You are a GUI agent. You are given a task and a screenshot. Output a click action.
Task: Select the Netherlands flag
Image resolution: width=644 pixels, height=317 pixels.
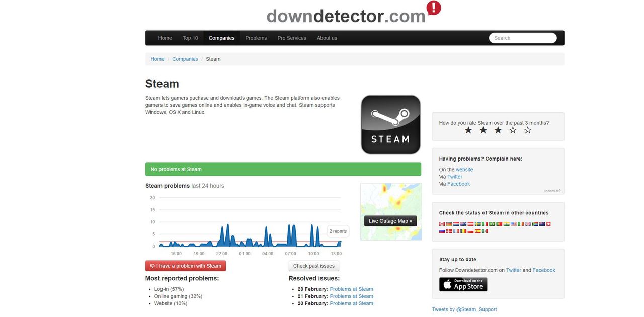[456, 224]
